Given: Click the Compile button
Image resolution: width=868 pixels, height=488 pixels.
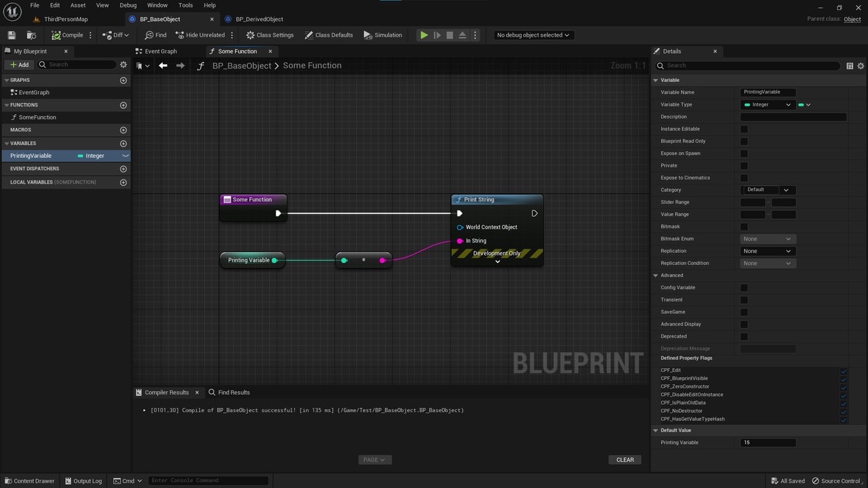Looking at the screenshot, I should click(67, 35).
